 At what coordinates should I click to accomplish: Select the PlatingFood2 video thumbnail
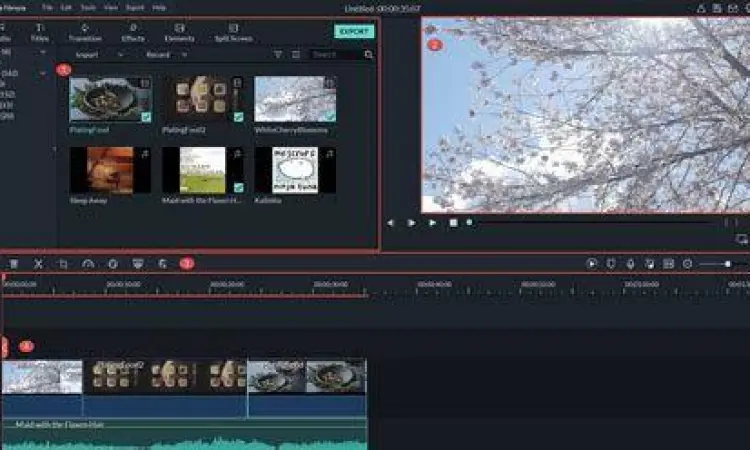coord(203,99)
